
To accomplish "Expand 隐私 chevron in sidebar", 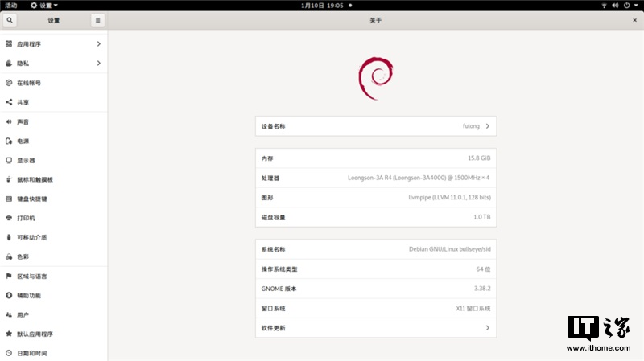I will coord(98,64).
